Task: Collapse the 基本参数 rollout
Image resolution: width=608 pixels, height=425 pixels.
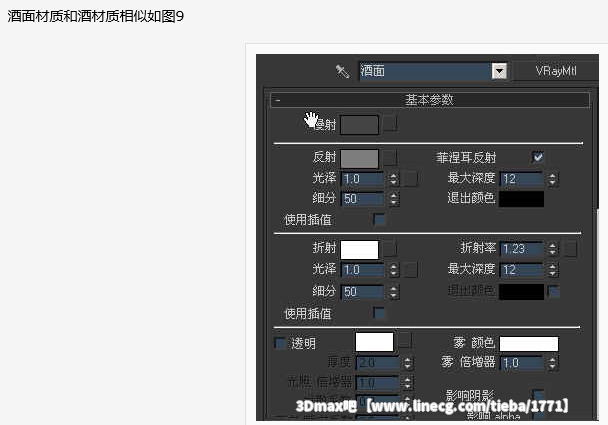Action: pos(430,100)
